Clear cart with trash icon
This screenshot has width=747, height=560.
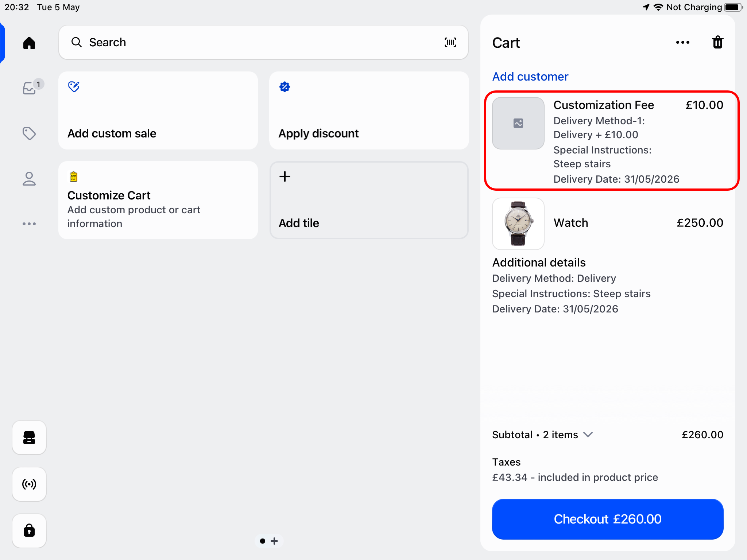[x=717, y=42]
